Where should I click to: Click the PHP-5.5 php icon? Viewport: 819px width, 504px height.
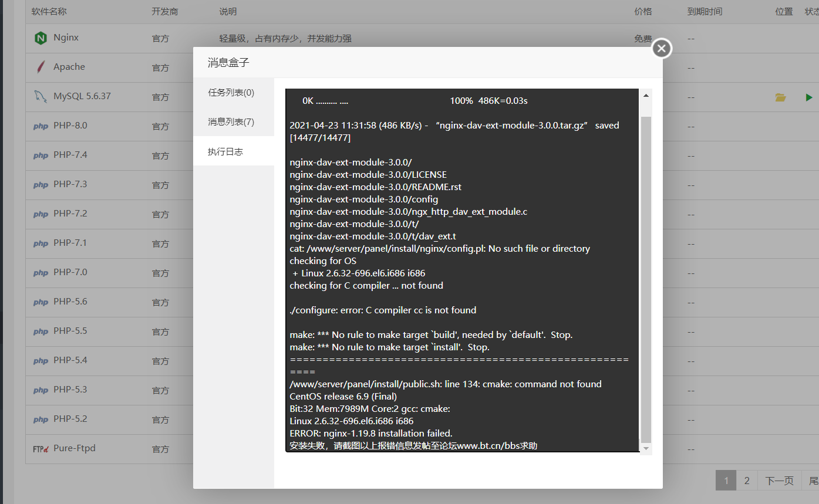tap(41, 332)
